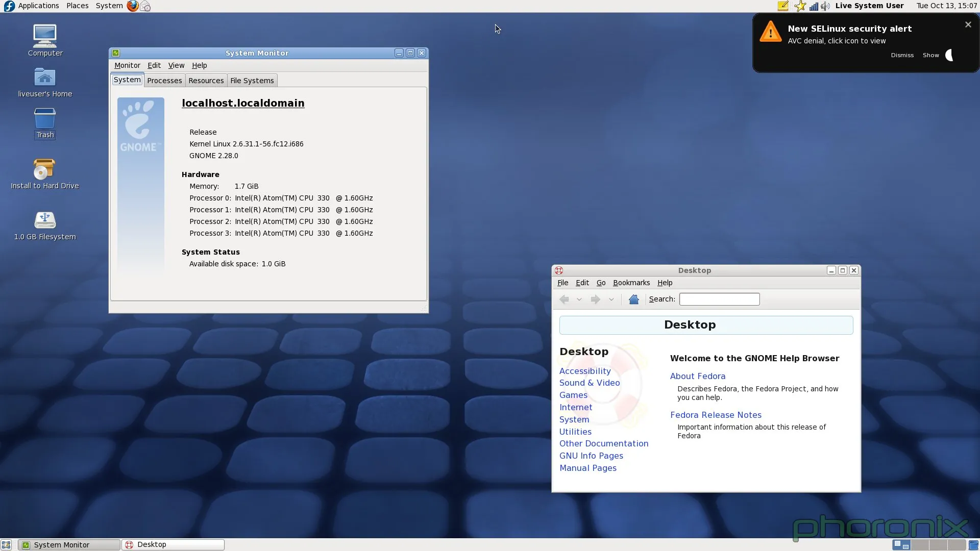Click the 'Available disk space: 1.0 GiB' entry

[x=237, y=264]
